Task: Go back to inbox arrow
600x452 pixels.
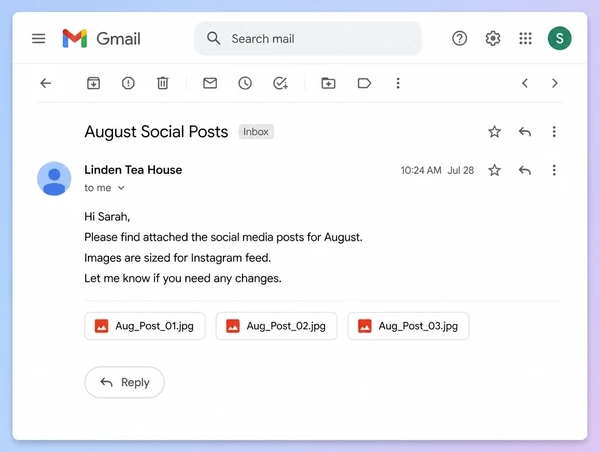Action: (46, 83)
